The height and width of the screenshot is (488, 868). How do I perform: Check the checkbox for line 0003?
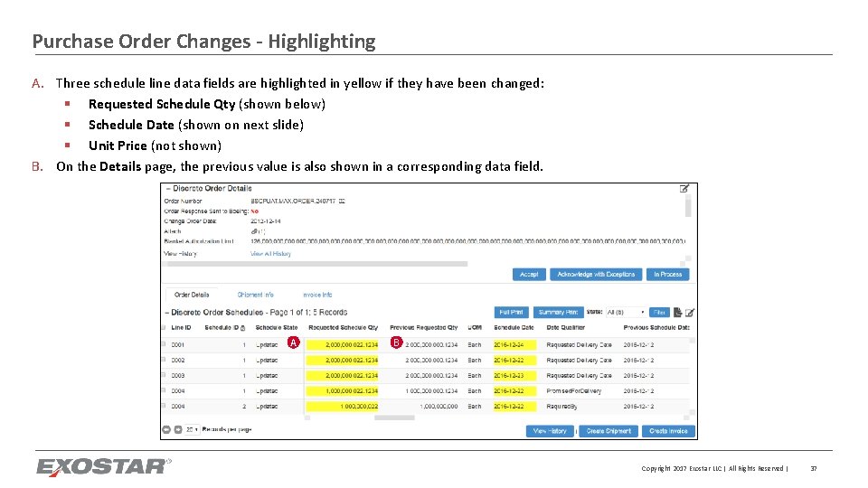click(164, 375)
